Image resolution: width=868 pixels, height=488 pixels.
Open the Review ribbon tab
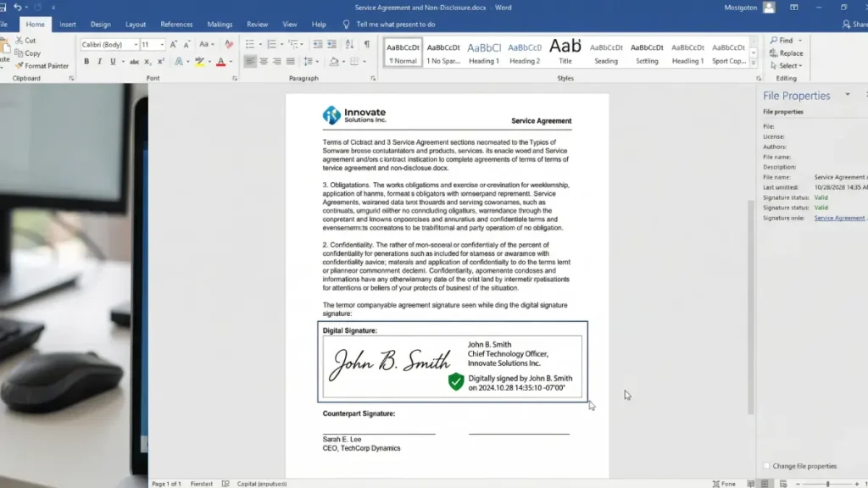257,24
